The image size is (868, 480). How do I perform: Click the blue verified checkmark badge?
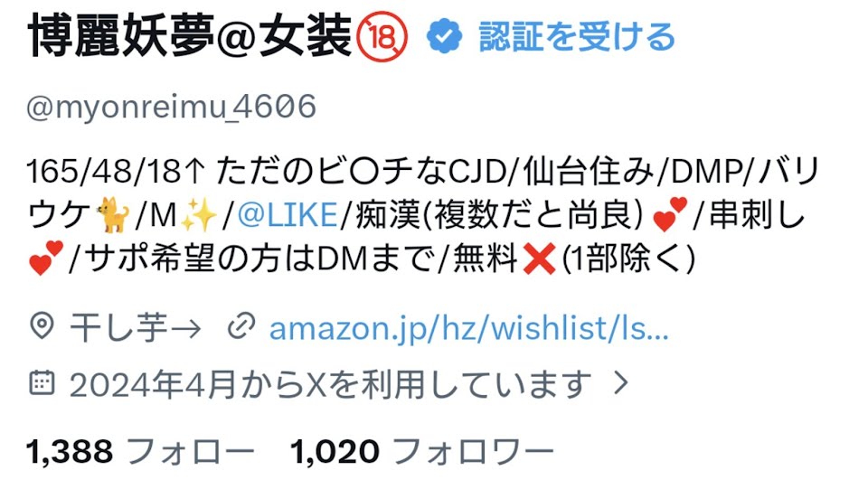point(445,36)
